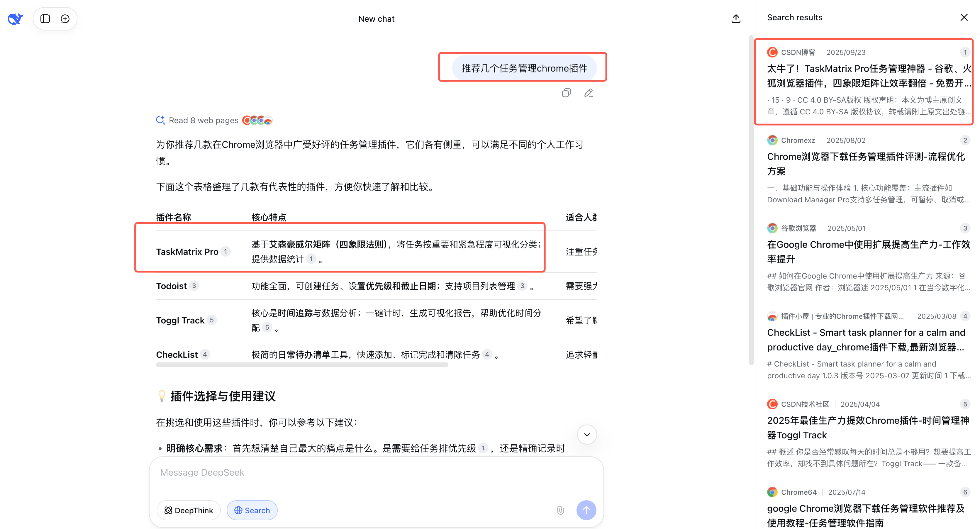Click the 插件选择与使用建议 heading

coord(223,396)
